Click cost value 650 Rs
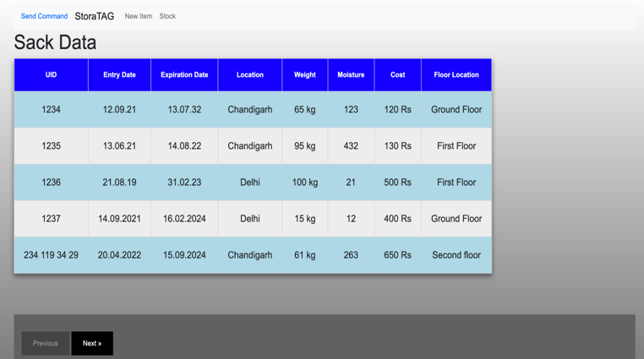 (x=397, y=255)
